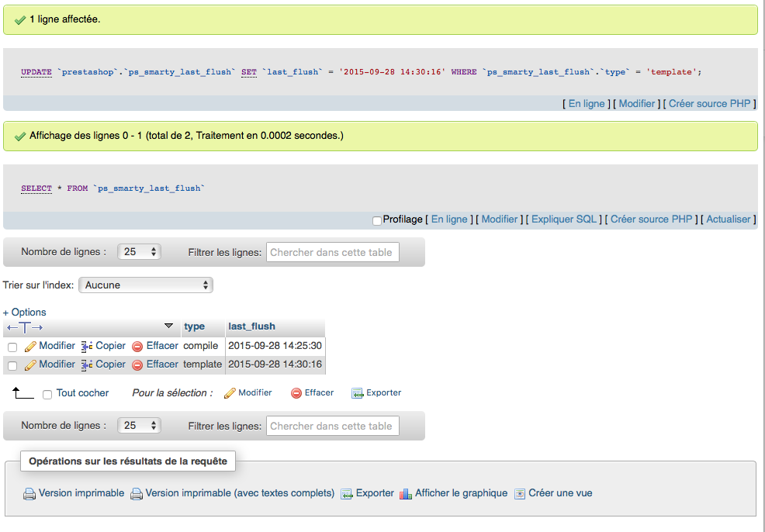
Task: Click red Effacer icon for selection
Action: (x=296, y=393)
